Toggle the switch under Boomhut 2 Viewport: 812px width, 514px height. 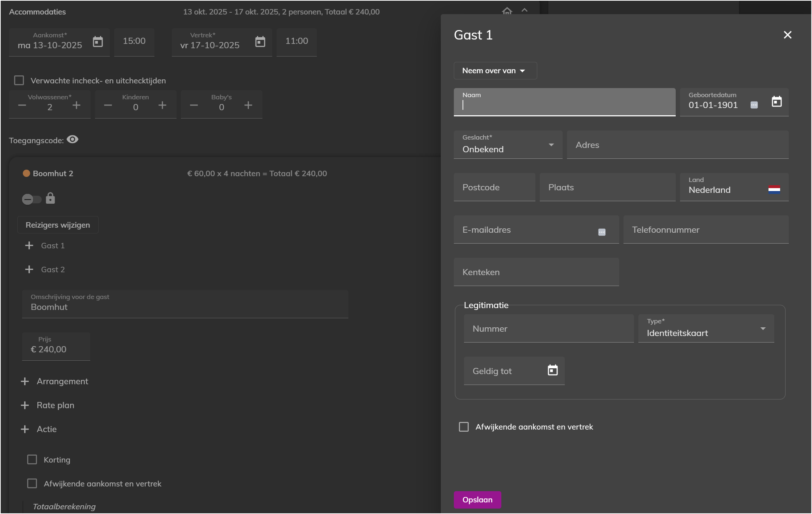(31, 199)
